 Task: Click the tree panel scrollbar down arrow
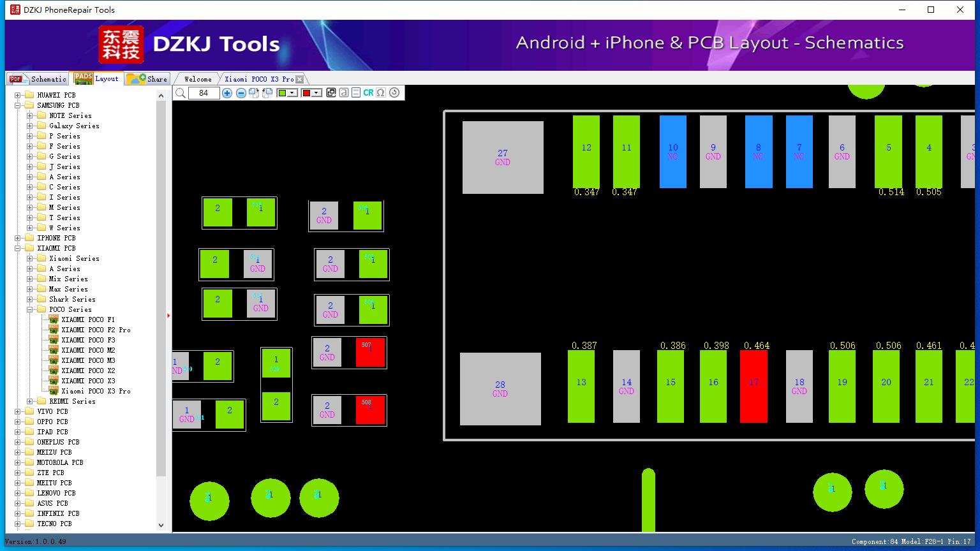click(x=161, y=525)
